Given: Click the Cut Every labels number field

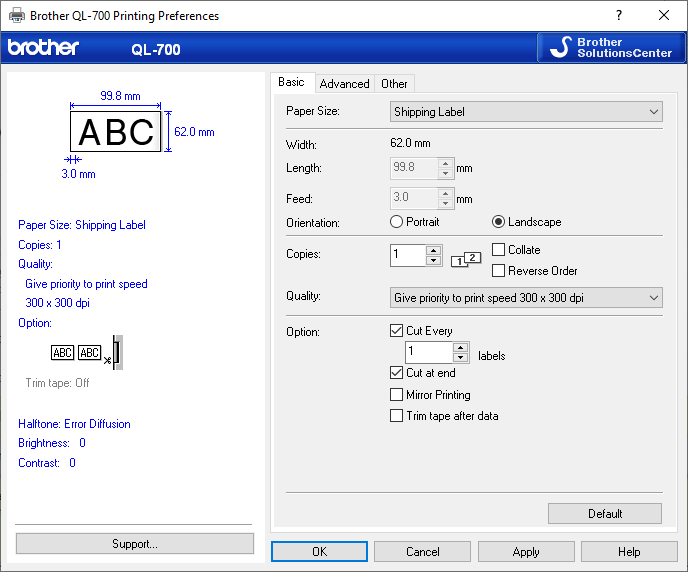Looking at the screenshot, I should point(429,352).
